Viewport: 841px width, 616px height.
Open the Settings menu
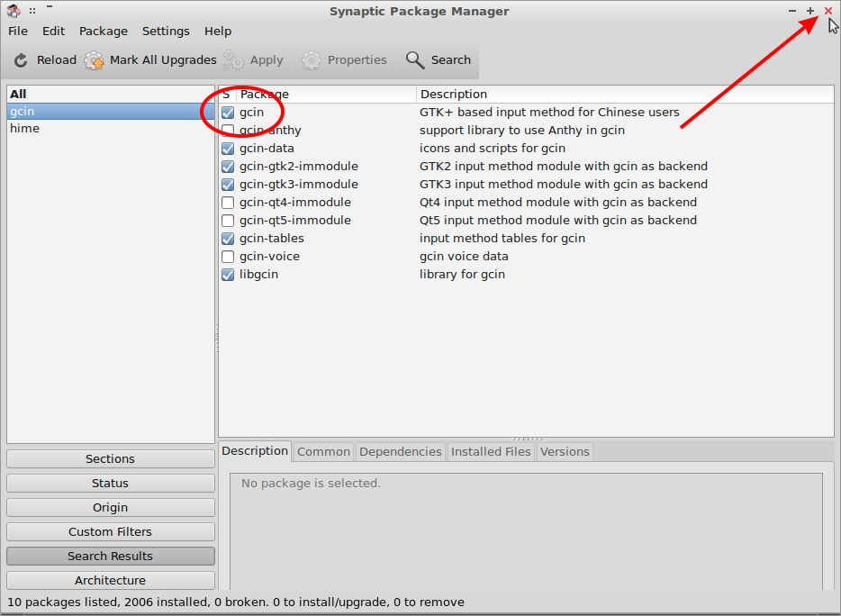(x=166, y=32)
